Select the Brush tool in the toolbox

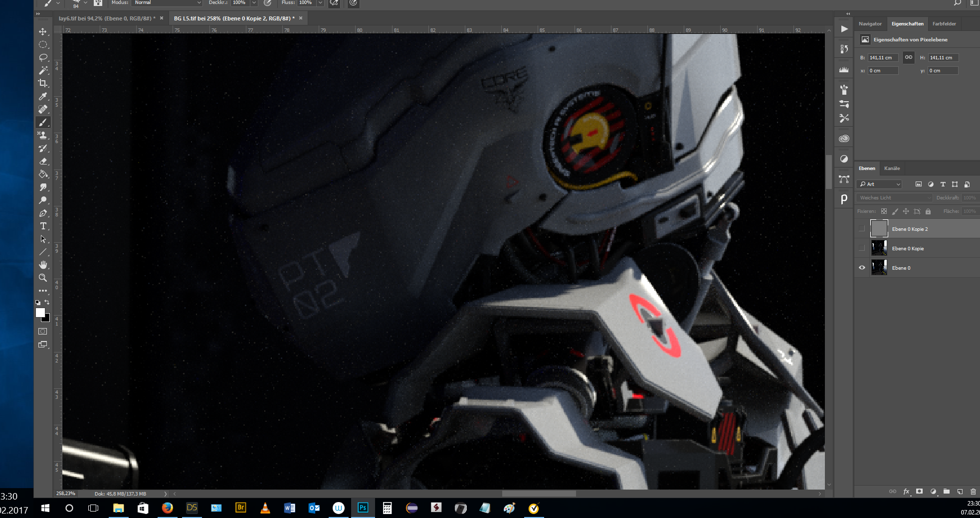click(43, 123)
